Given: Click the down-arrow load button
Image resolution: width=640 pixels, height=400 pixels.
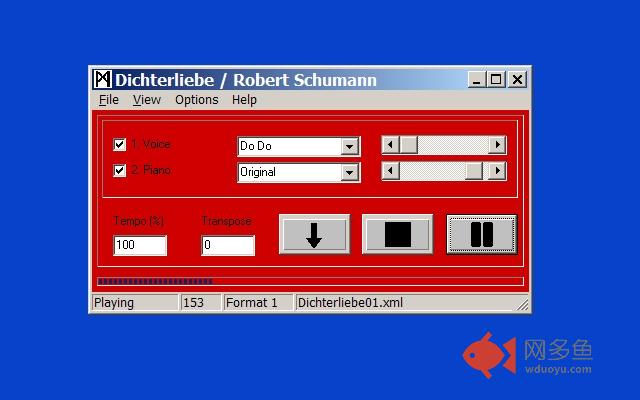Looking at the screenshot, I should click(x=314, y=234).
